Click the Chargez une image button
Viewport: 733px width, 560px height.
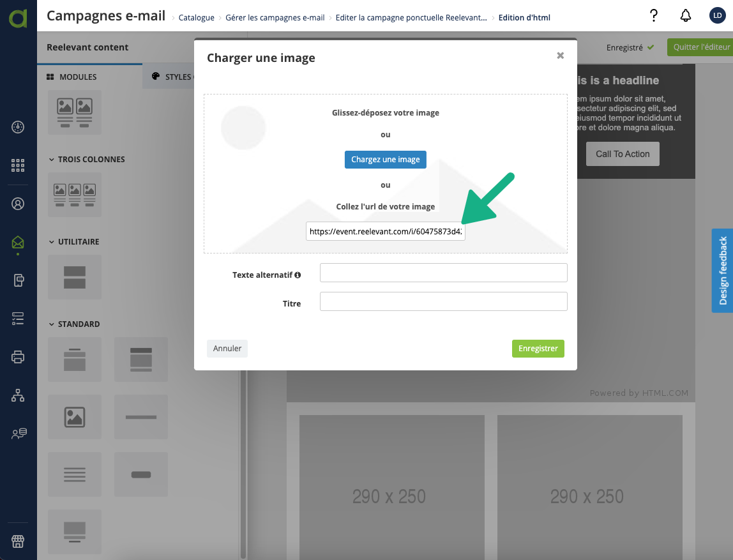(385, 160)
